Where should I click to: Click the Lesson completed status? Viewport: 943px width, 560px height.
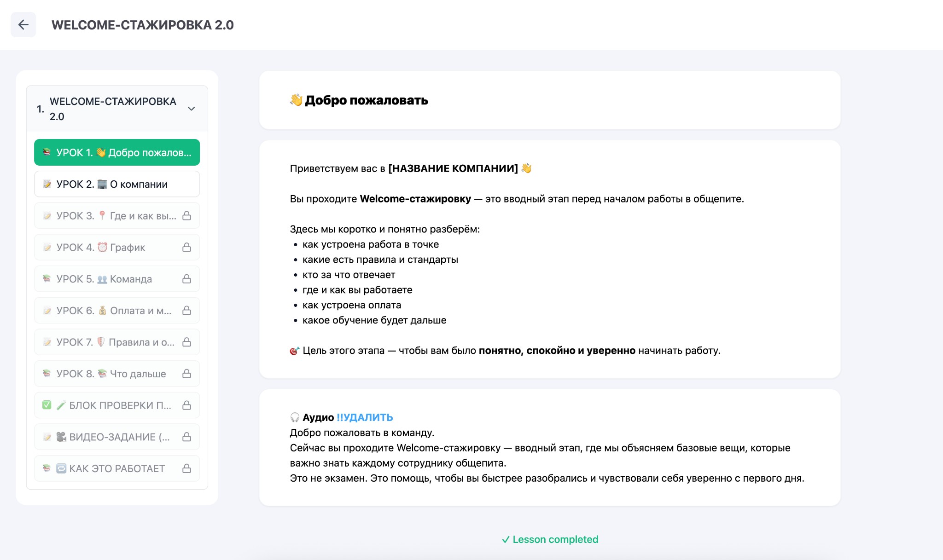pos(550,539)
